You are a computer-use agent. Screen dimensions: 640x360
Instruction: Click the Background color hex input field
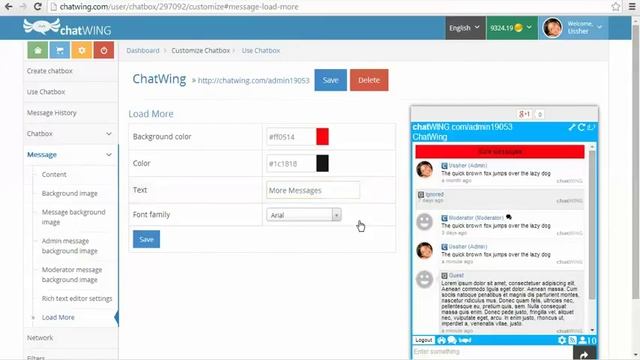click(x=291, y=137)
